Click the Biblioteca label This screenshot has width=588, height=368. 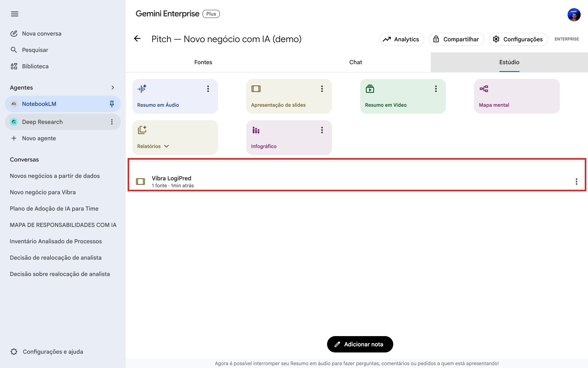coord(35,66)
